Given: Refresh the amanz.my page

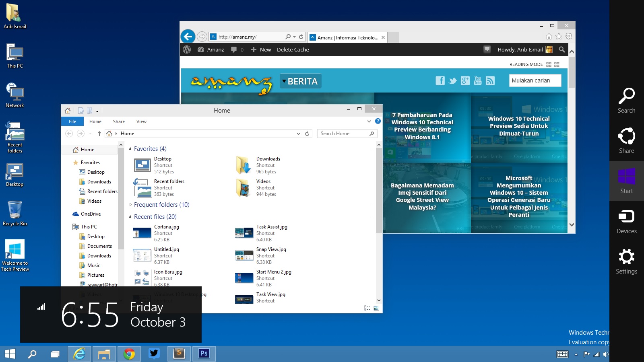Looking at the screenshot, I should point(301,37).
